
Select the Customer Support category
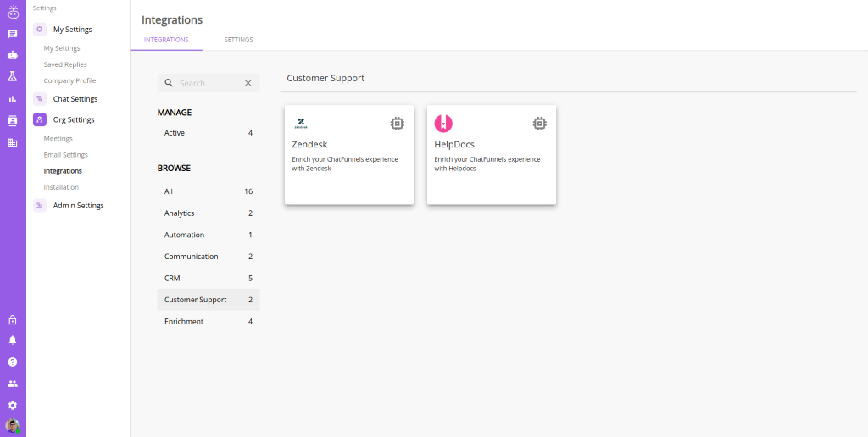[209, 300]
